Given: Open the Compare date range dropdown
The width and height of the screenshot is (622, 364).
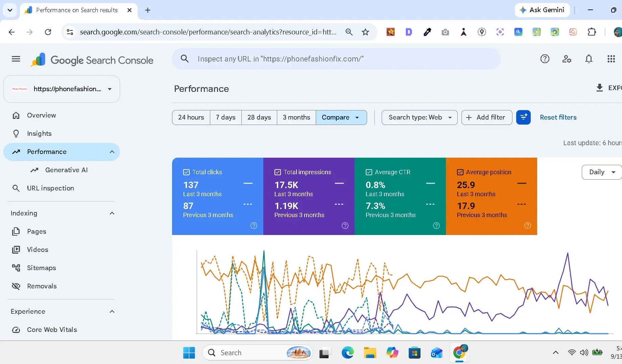Looking at the screenshot, I should pos(341,118).
